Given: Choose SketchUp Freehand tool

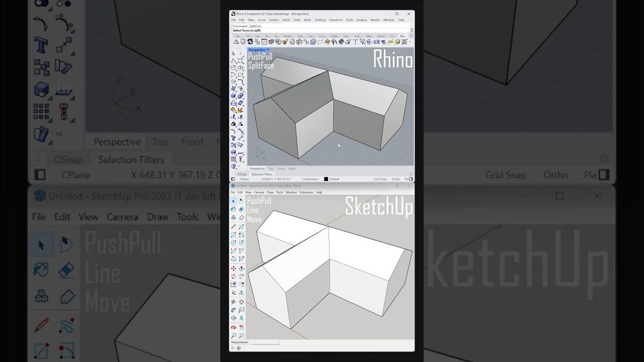Looking at the screenshot, I should pos(242,226).
